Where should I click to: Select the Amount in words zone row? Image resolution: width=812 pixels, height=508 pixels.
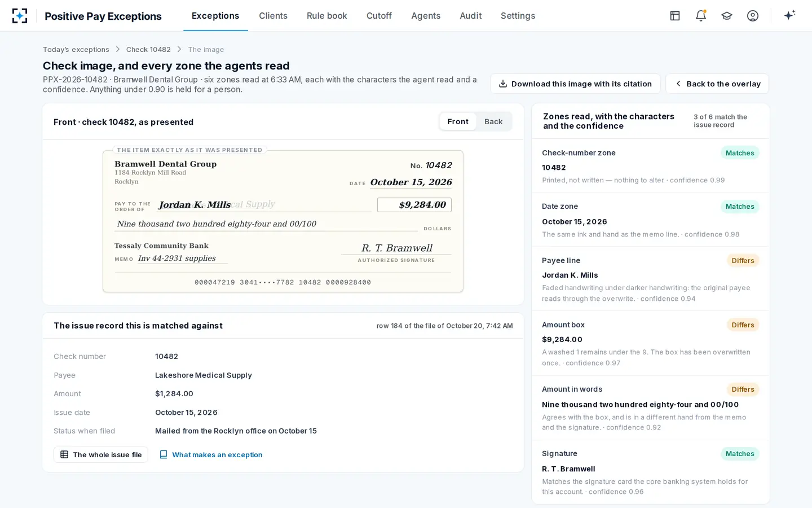pos(651,408)
